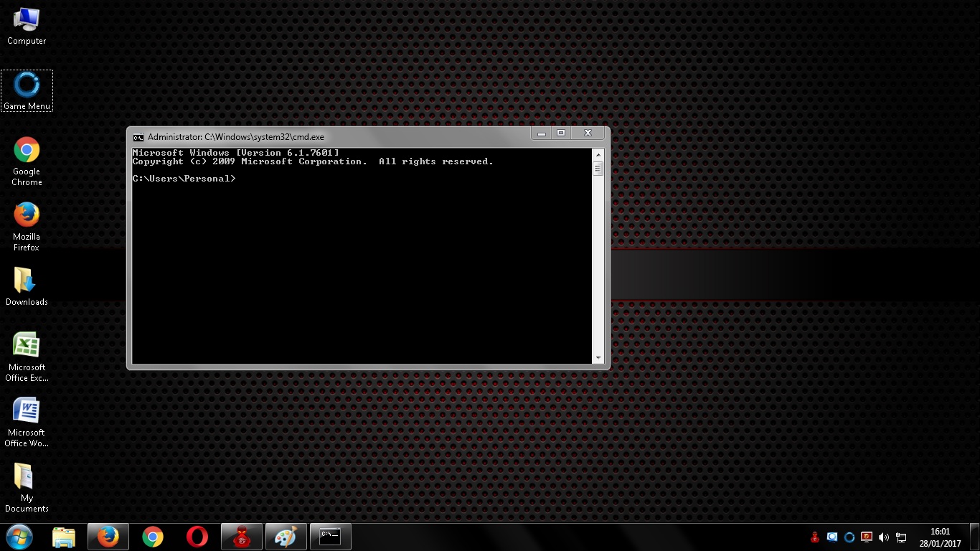Select the Mozilla Firefox desktop shortcut
The image size is (980, 551).
click(27, 227)
